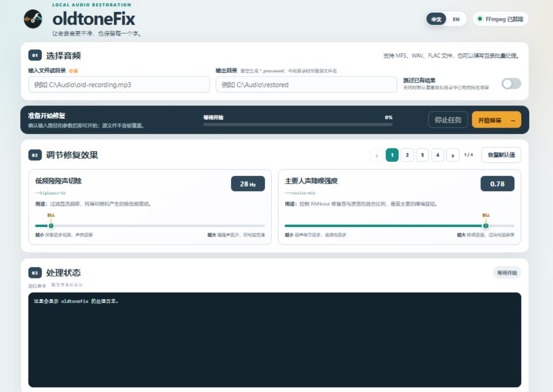Click the 调节修复效果 section heading
553x392 pixels.
click(x=72, y=155)
